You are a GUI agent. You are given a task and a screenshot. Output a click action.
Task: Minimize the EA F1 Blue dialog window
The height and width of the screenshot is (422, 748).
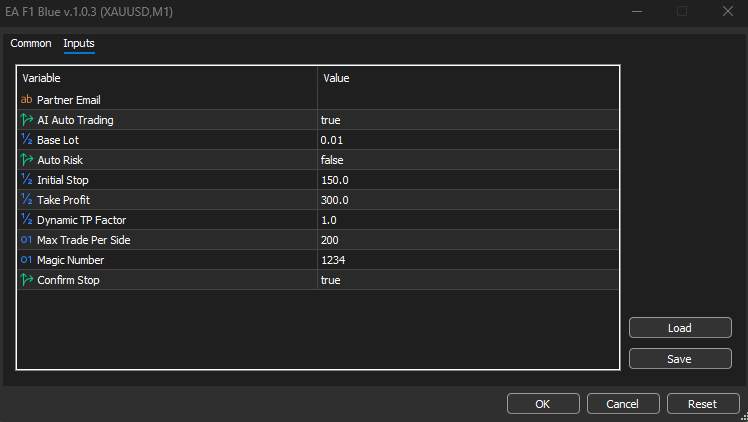coord(637,11)
